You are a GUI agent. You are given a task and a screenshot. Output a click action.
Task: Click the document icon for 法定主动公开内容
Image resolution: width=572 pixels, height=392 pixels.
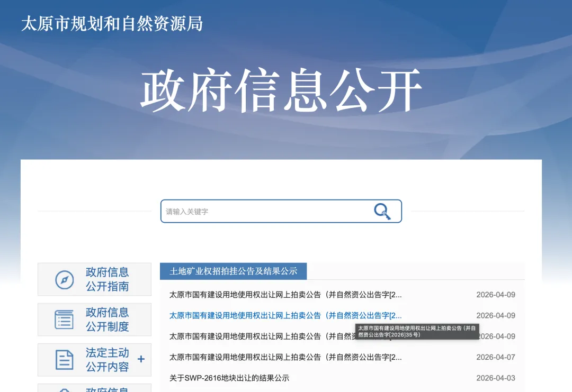click(64, 360)
